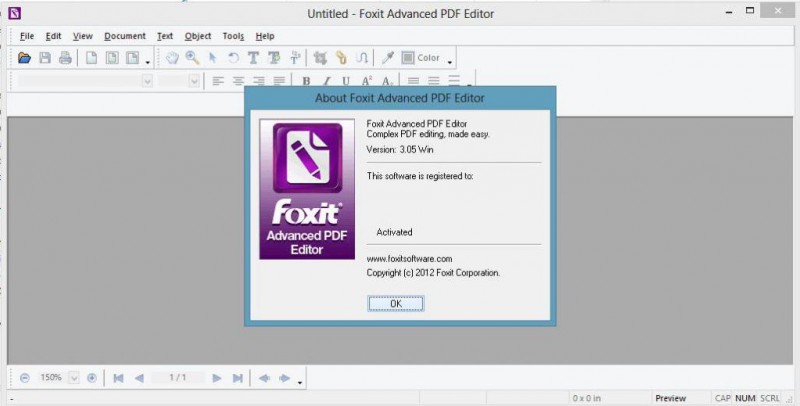Click OK in the About dialog
Image resolution: width=800 pixels, height=406 pixels.
[x=396, y=303]
